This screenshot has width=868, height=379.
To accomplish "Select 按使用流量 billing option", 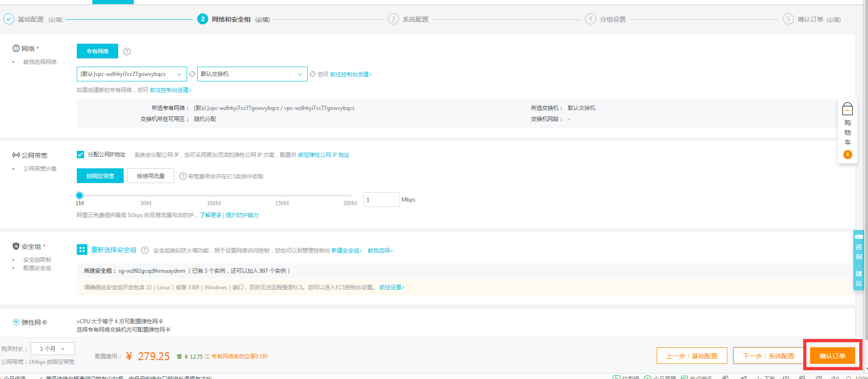I will pos(151,176).
